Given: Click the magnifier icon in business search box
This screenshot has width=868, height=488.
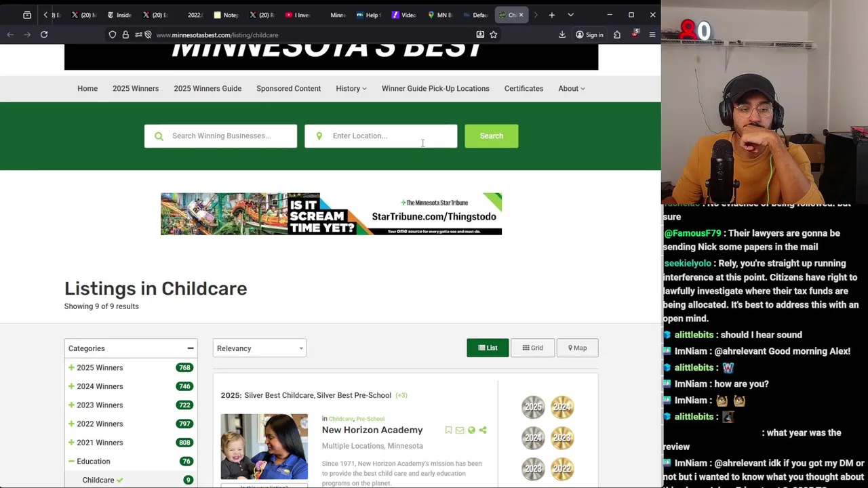Looking at the screenshot, I should (x=159, y=136).
